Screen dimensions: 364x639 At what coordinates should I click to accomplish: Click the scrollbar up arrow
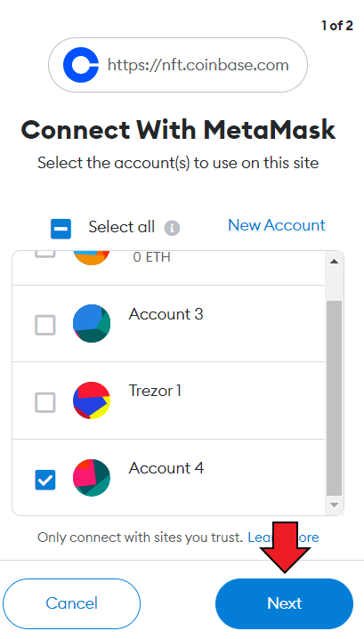tap(335, 262)
